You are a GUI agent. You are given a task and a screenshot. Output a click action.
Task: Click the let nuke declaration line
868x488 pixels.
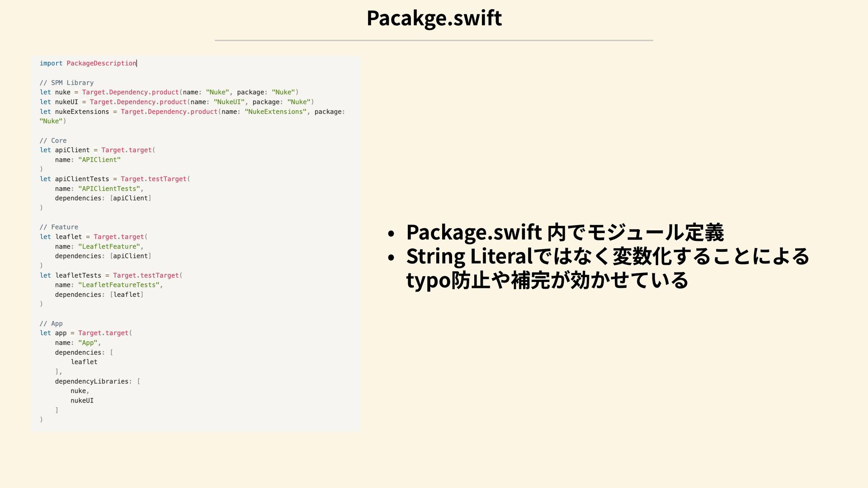click(169, 92)
